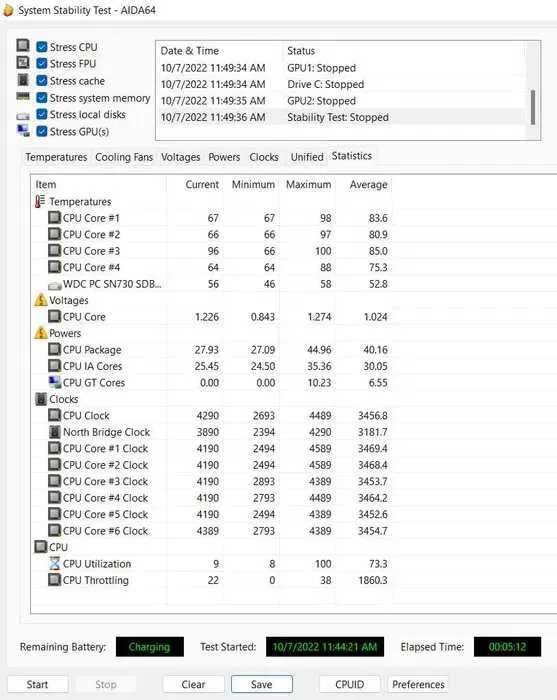
Task: Click the greyed-out Stop button
Action: tap(106, 684)
